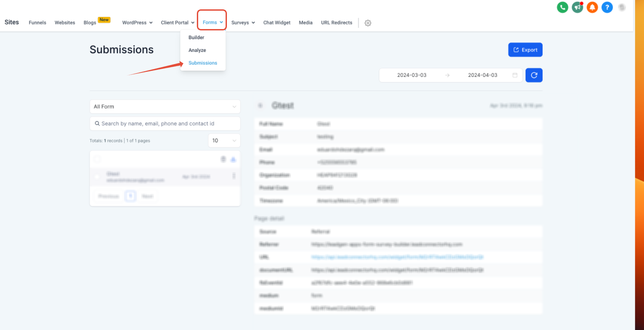Open the three-dot menu on the Ghost submission row
The height and width of the screenshot is (330, 644).
234,176
